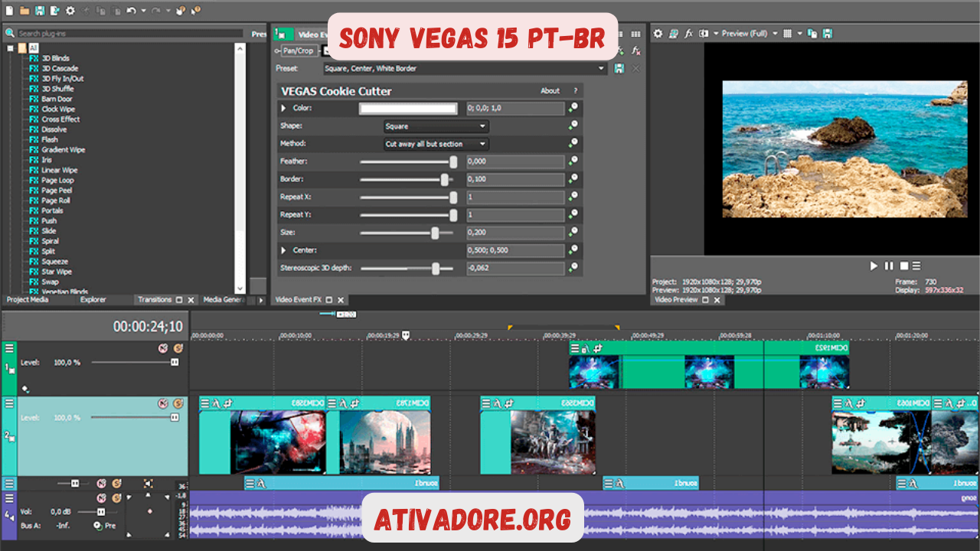
Task: Undo the last action
Action: 131,11
